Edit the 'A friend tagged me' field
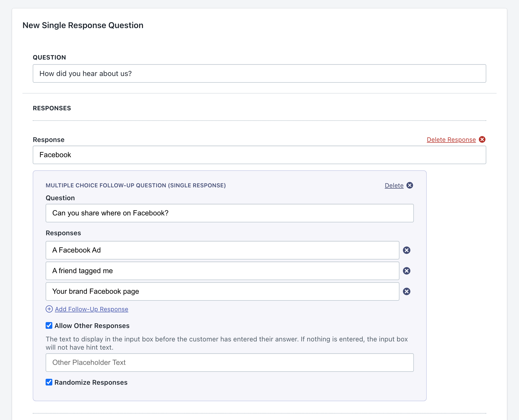The height and width of the screenshot is (420, 519). (222, 271)
